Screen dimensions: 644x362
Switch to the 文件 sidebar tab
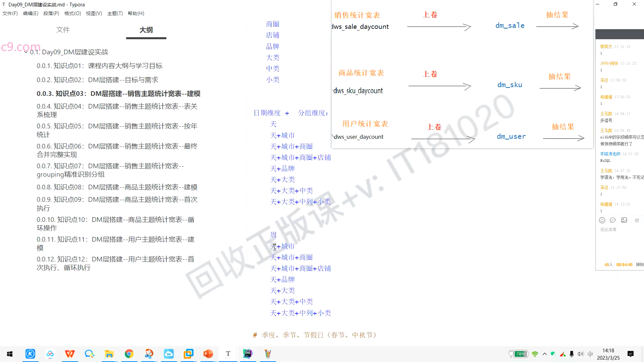pyautogui.click(x=63, y=30)
